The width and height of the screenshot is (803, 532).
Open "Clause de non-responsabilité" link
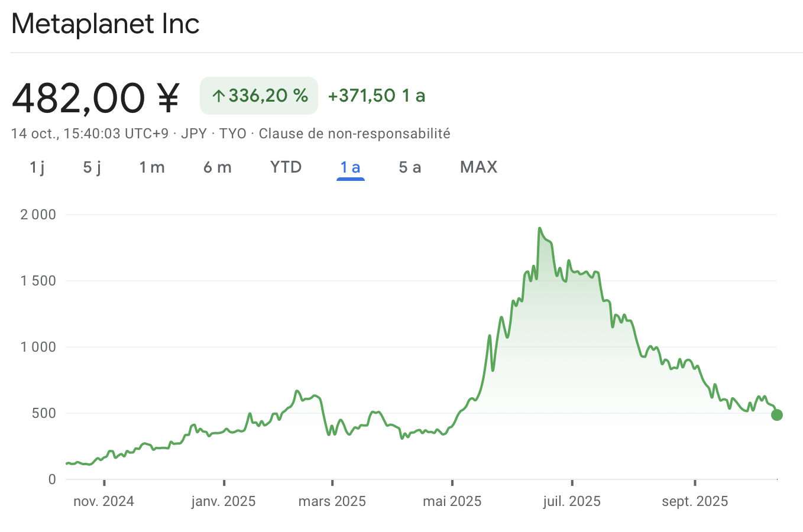354,134
